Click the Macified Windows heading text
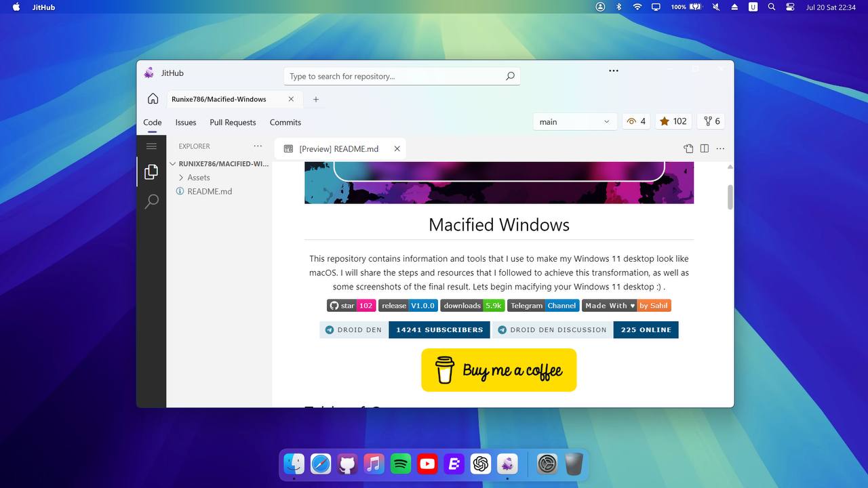868x488 pixels. (x=499, y=225)
